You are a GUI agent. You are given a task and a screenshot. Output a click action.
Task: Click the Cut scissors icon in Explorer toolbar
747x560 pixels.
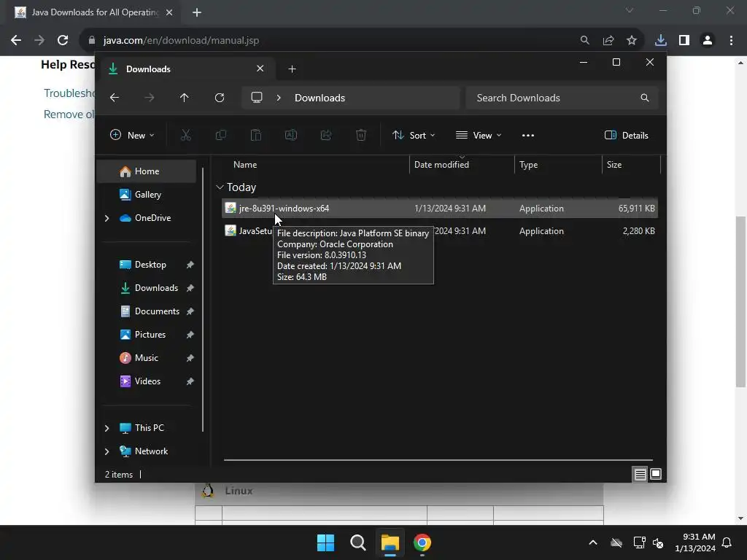(x=186, y=135)
